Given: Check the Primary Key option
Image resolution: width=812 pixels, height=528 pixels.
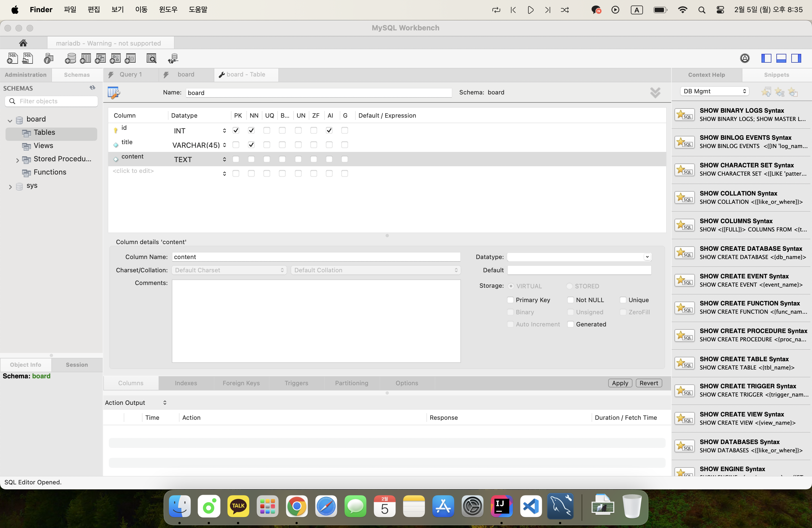Looking at the screenshot, I should [510, 300].
